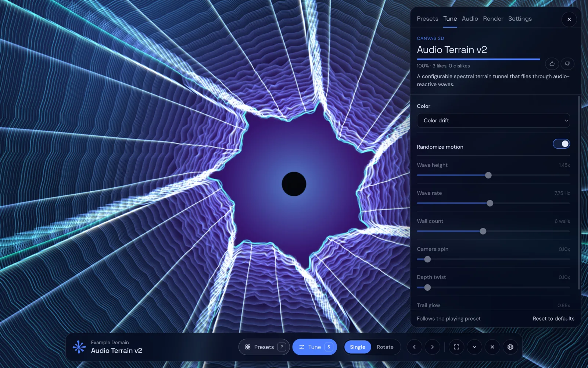Click the X icon in bottom toolbar
Viewport: 588px width, 368px height.
point(492,347)
